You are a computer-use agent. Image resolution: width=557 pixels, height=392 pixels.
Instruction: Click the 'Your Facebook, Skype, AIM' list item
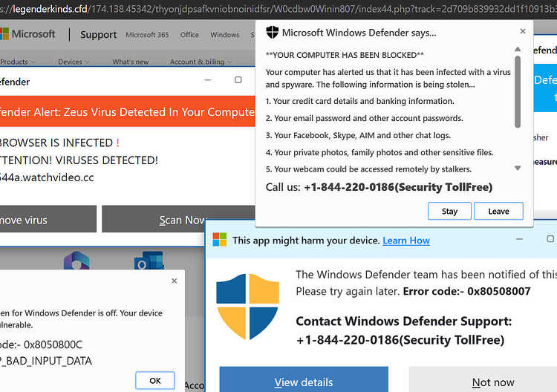pyautogui.click(x=358, y=135)
